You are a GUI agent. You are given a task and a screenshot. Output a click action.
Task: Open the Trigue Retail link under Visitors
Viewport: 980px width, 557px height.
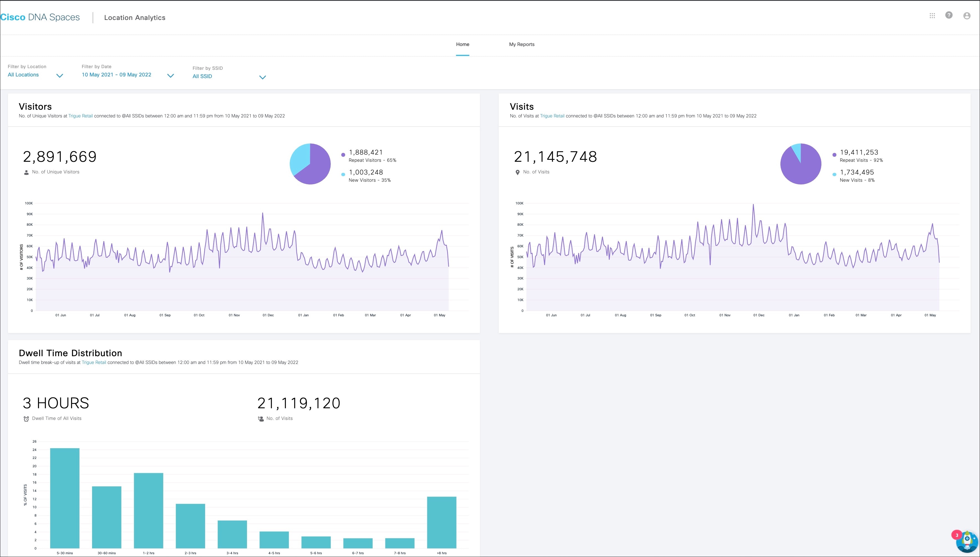(x=80, y=115)
